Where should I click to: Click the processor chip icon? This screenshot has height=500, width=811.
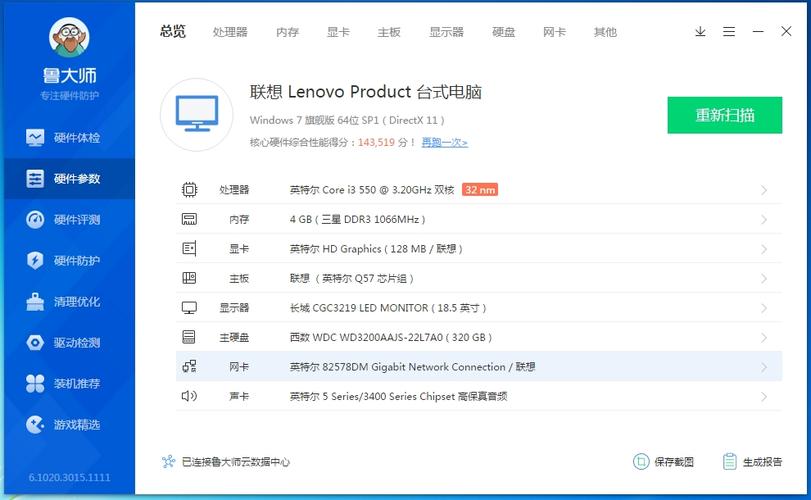(189, 190)
